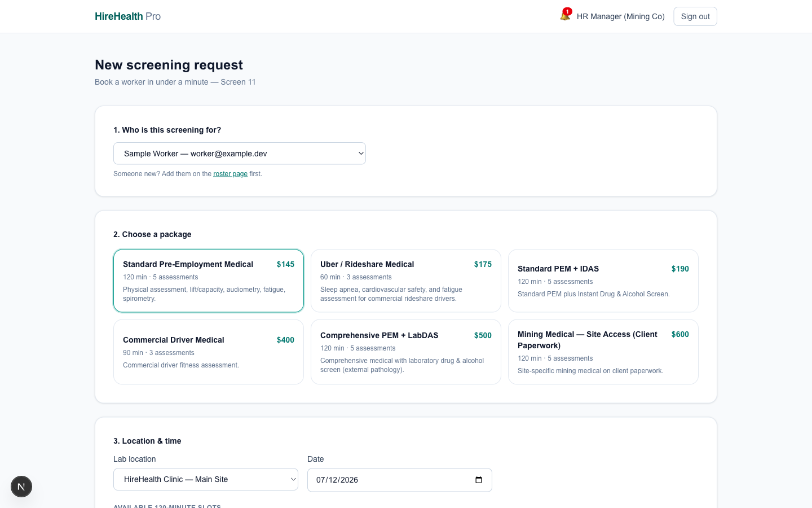The width and height of the screenshot is (812, 508).
Task: Click 'Commercial driver fitness assessment.' description
Action: (181, 365)
